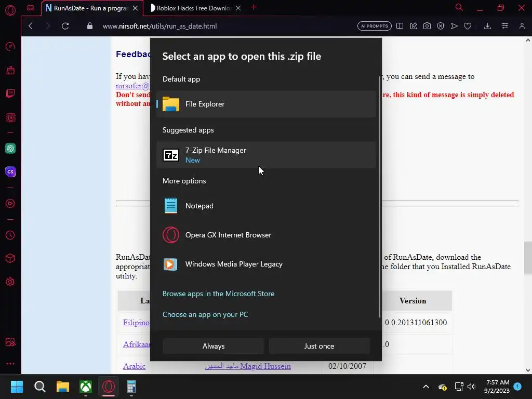
Task: Go back to previous page
Action: (x=31, y=26)
